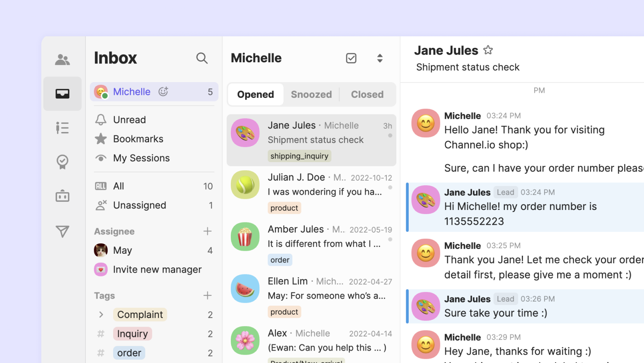
Task: Open the list view icon in sidebar
Action: click(62, 128)
